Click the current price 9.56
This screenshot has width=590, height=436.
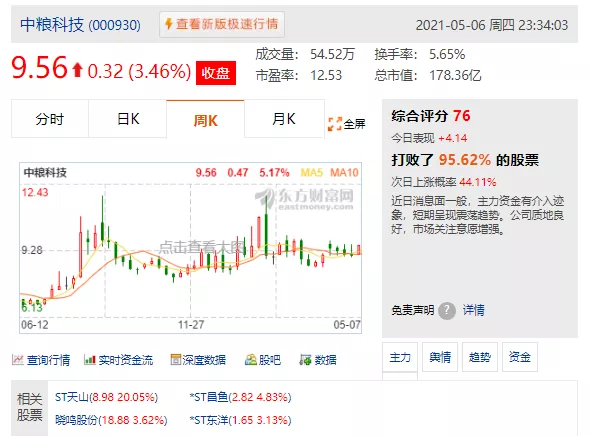tap(39, 68)
